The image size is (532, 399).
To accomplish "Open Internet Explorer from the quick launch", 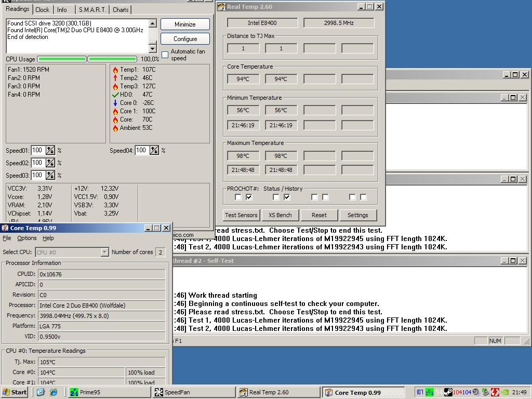I will [54, 392].
